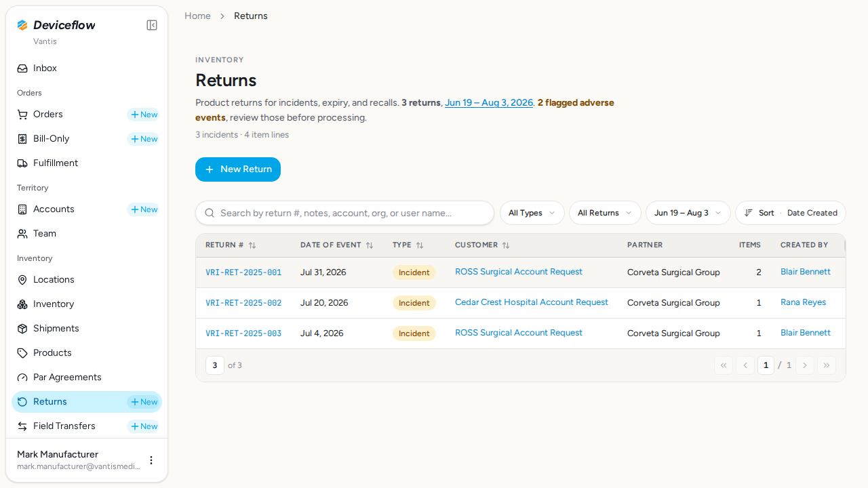
Task: Click Rana Reyes in Created By
Action: [803, 302]
